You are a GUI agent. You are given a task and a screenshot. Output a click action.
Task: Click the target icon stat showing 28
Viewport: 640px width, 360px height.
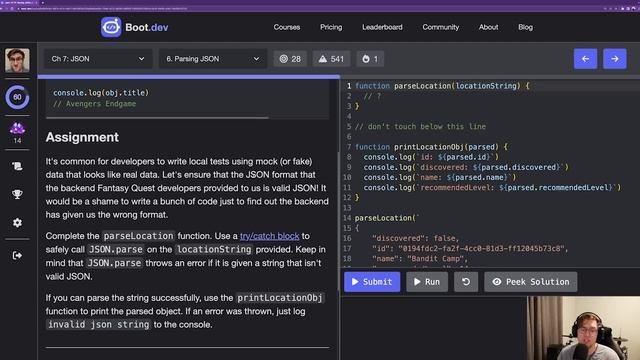290,59
